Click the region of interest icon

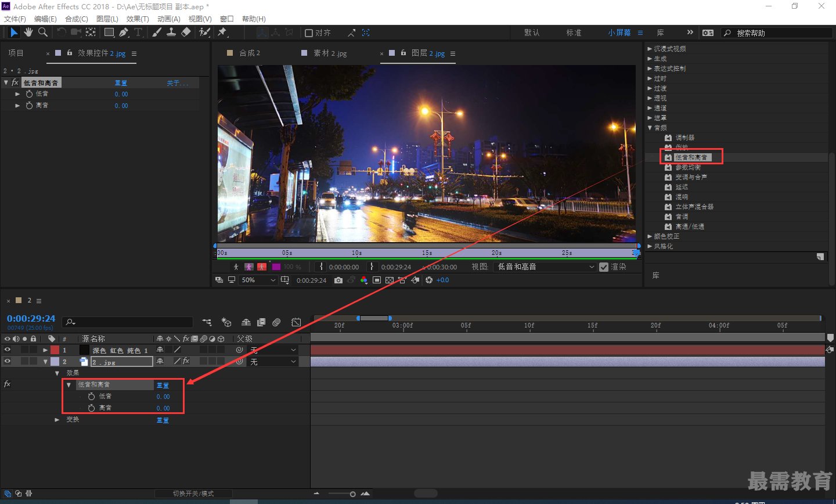(x=377, y=280)
